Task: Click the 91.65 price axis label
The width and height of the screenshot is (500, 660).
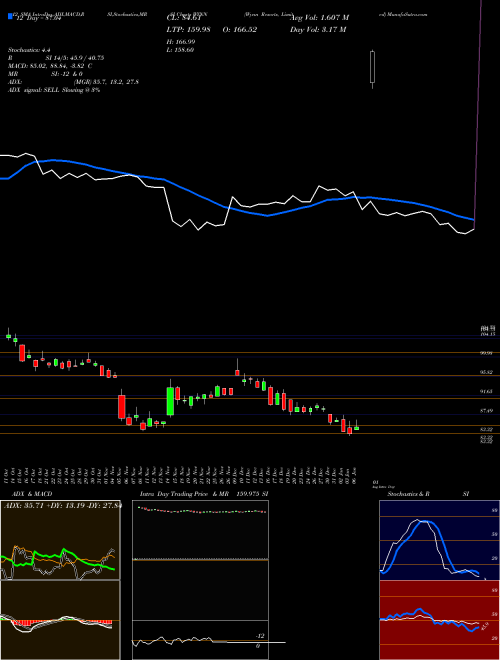Action: pos(486,391)
